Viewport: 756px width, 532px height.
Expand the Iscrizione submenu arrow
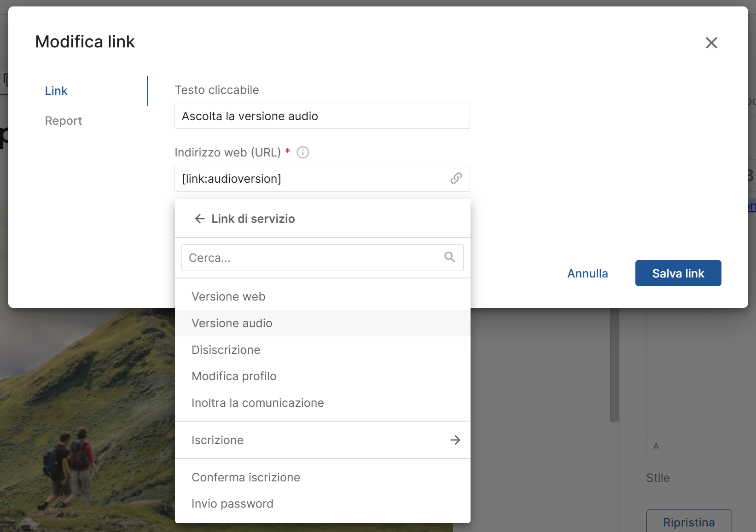[x=455, y=440]
